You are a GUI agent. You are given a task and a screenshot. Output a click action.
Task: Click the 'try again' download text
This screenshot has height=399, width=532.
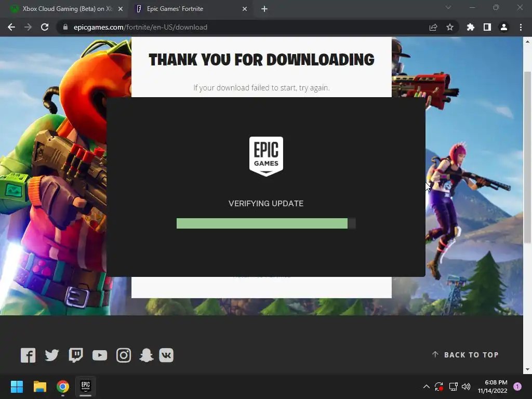pyautogui.click(x=314, y=88)
